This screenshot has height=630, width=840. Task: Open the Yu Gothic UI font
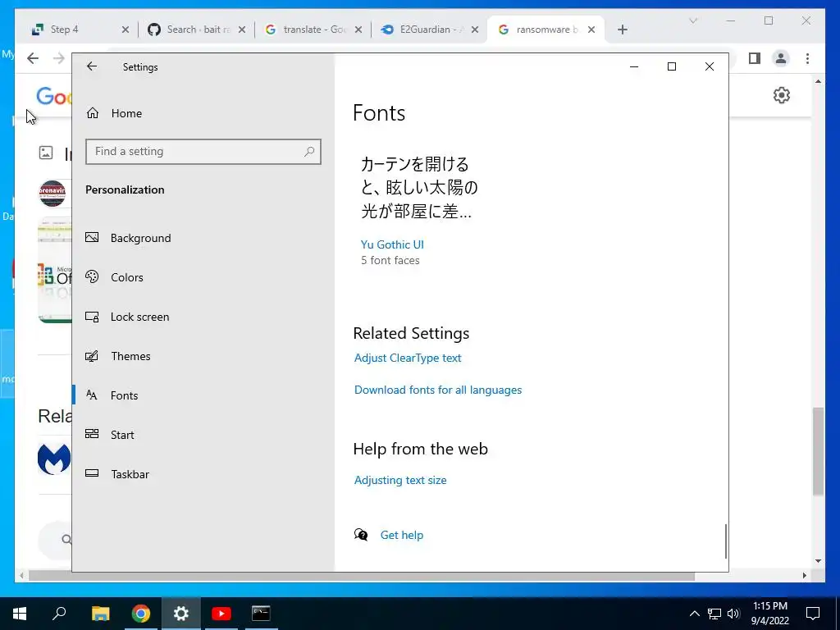(392, 244)
